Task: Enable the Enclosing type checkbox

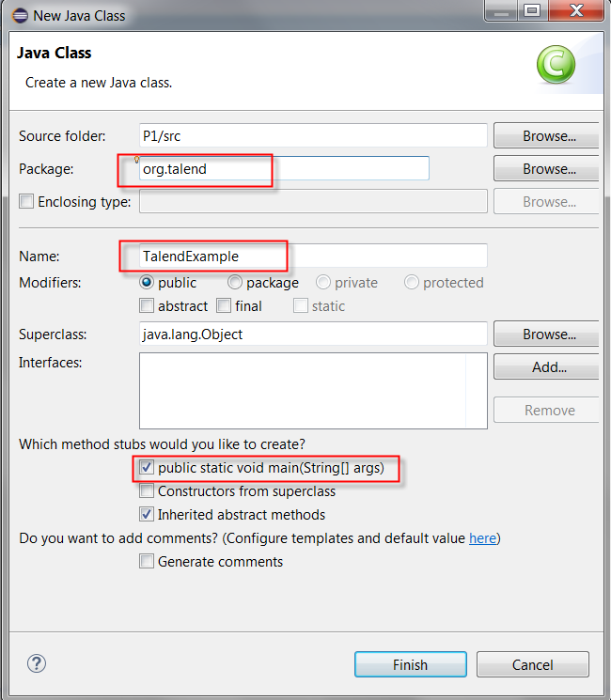Action: click(26, 201)
